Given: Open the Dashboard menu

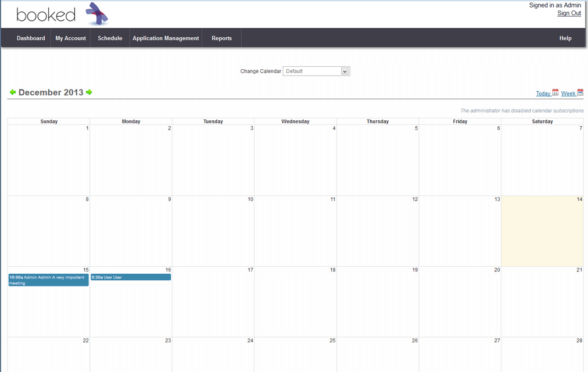Looking at the screenshot, I should click(31, 38).
